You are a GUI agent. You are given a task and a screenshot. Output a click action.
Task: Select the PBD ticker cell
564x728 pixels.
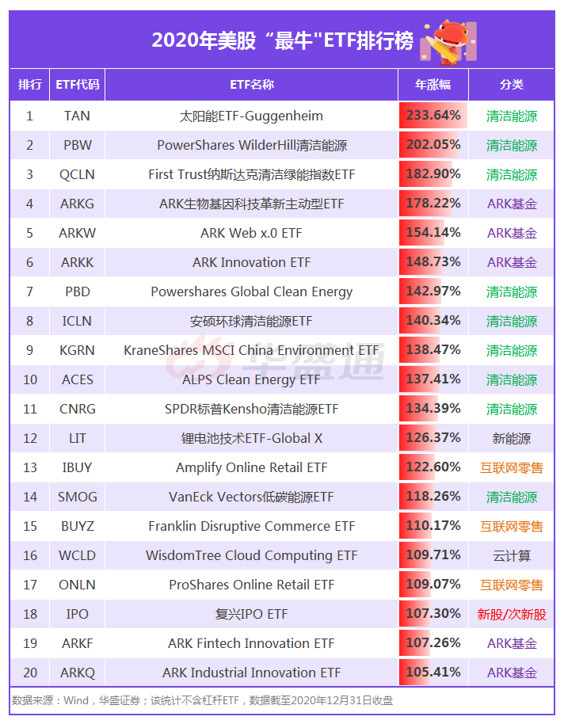(77, 291)
